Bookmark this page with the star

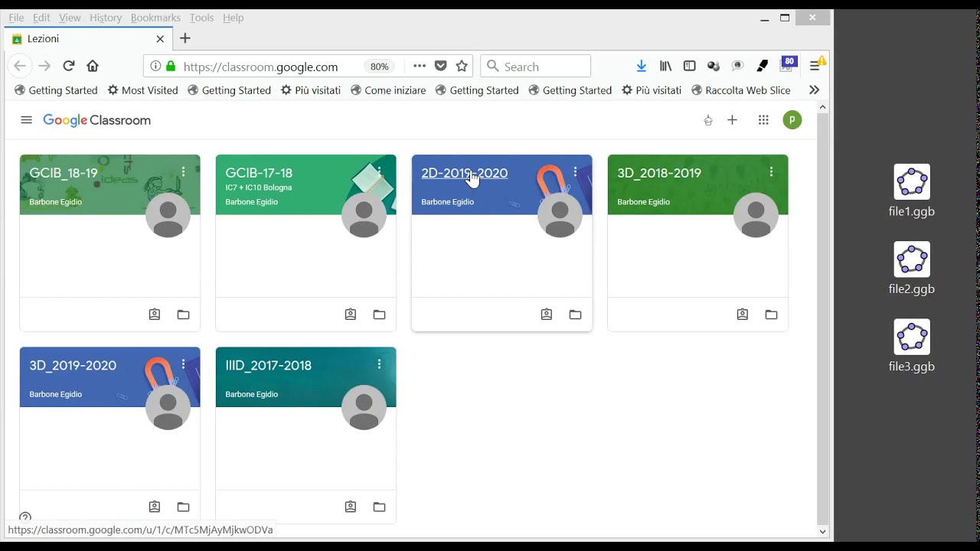pyautogui.click(x=462, y=66)
